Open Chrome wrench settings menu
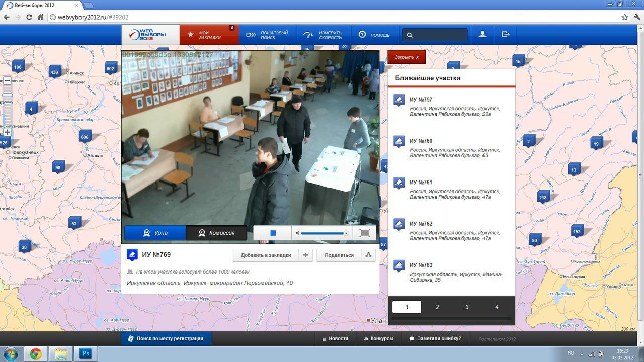644x362 pixels. point(636,17)
